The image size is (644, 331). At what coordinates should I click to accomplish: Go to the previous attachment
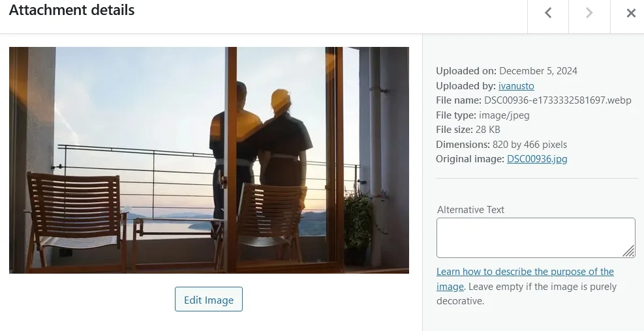[x=548, y=13]
